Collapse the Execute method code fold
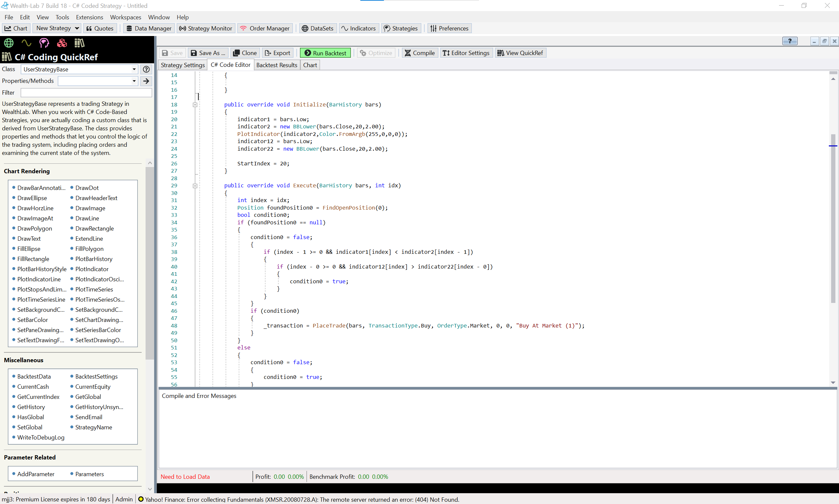The width and height of the screenshot is (839, 504). coord(195,186)
